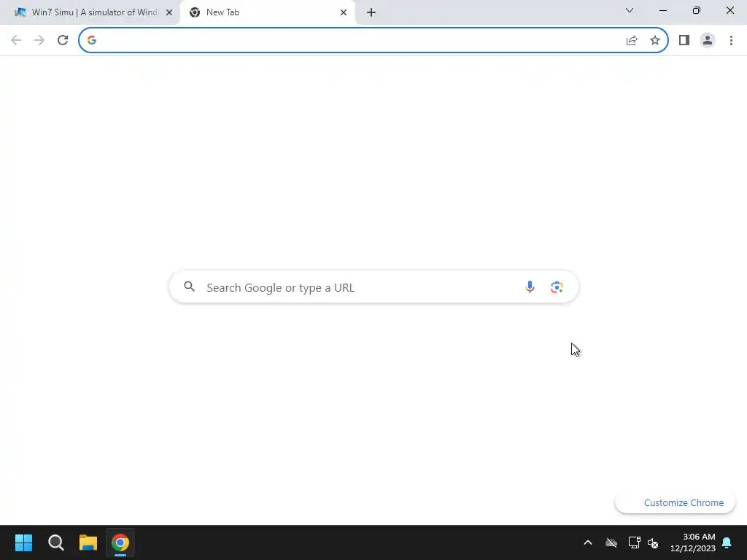Screen dimensions: 747x560
Task: Open Chrome three-dot menu
Action: click(731, 40)
